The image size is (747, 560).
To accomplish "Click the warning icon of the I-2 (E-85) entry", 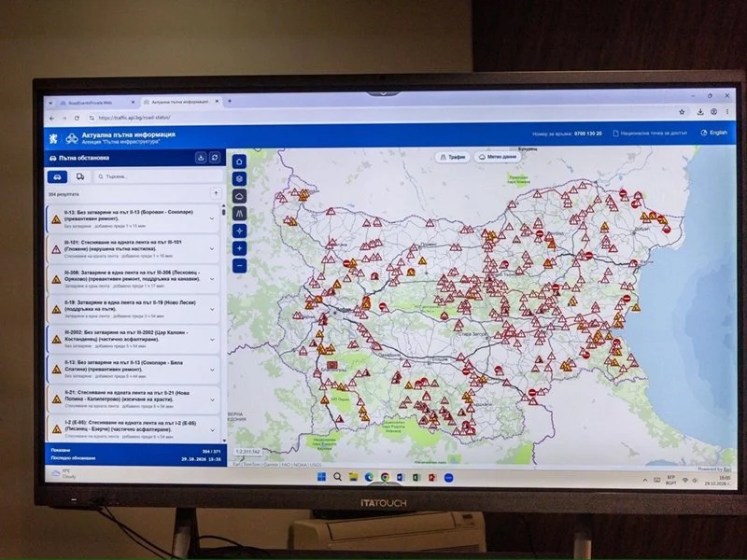I will coord(57,429).
